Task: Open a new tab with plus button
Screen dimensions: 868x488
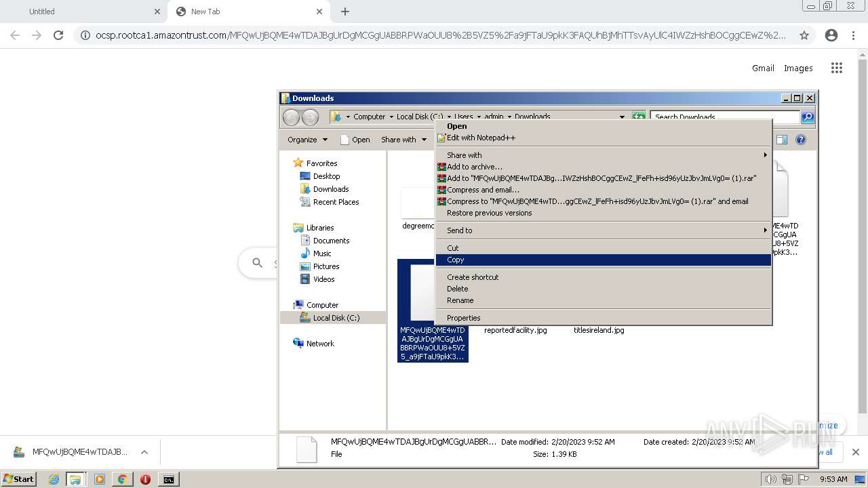Action: click(x=345, y=12)
